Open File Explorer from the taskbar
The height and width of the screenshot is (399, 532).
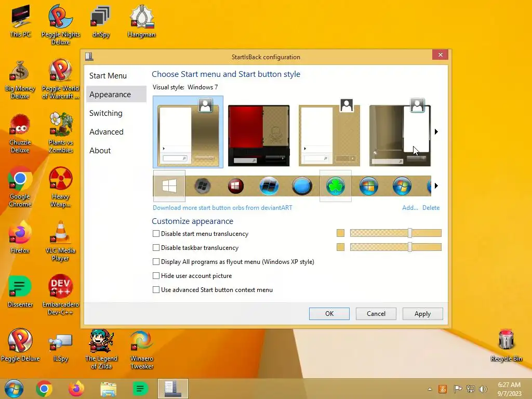[x=108, y=389]
